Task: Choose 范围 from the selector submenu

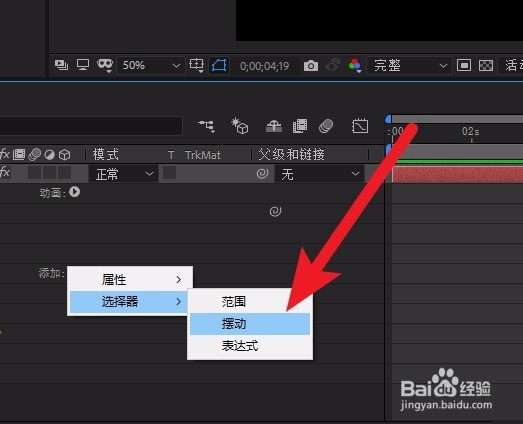Action: 250,302
